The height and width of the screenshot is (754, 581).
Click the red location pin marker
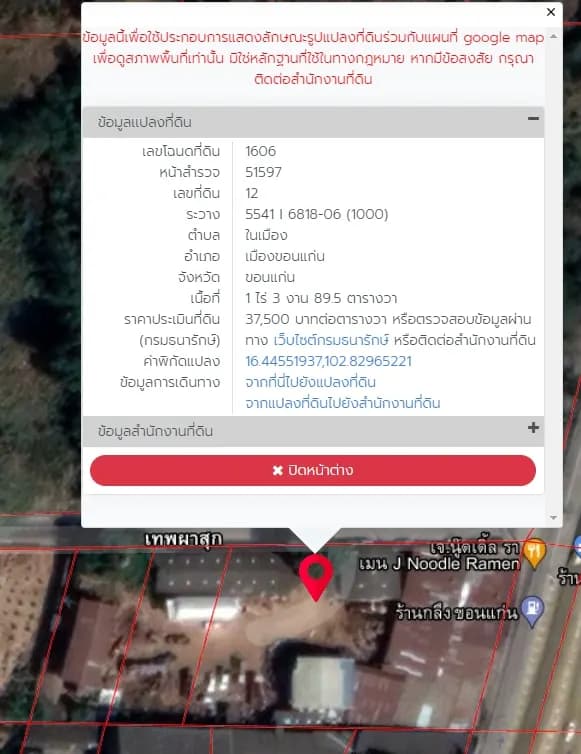click(x=316, y=577)
